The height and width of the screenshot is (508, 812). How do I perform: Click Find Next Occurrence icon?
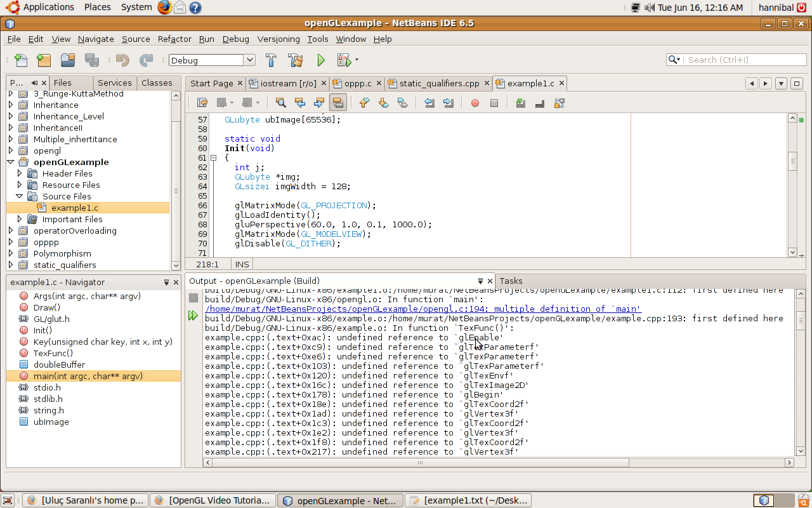point(319,102)
